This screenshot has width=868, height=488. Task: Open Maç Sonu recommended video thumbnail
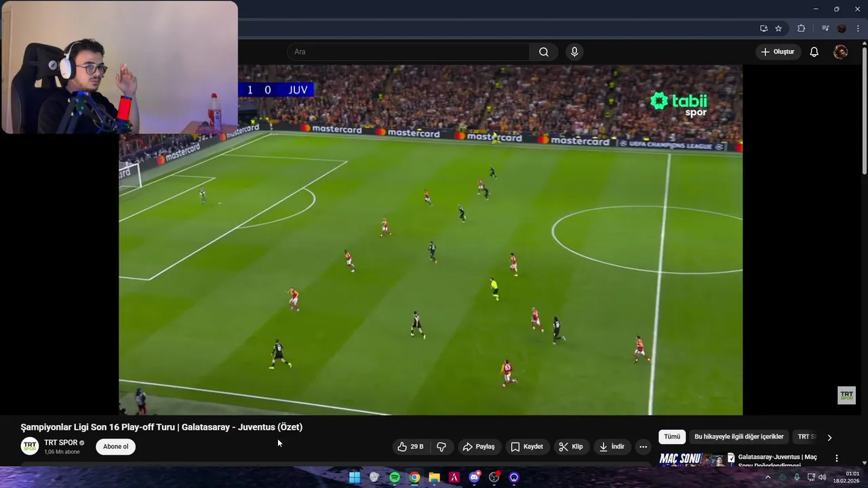692,460
